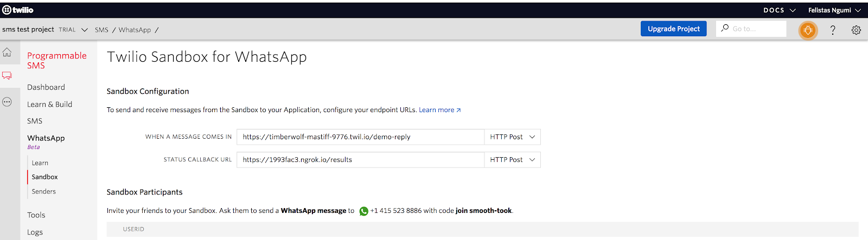Image resolution: width=868 pixels, height=240 pixels.
Task: Click the TRIAL label
Action: [67, 30]
